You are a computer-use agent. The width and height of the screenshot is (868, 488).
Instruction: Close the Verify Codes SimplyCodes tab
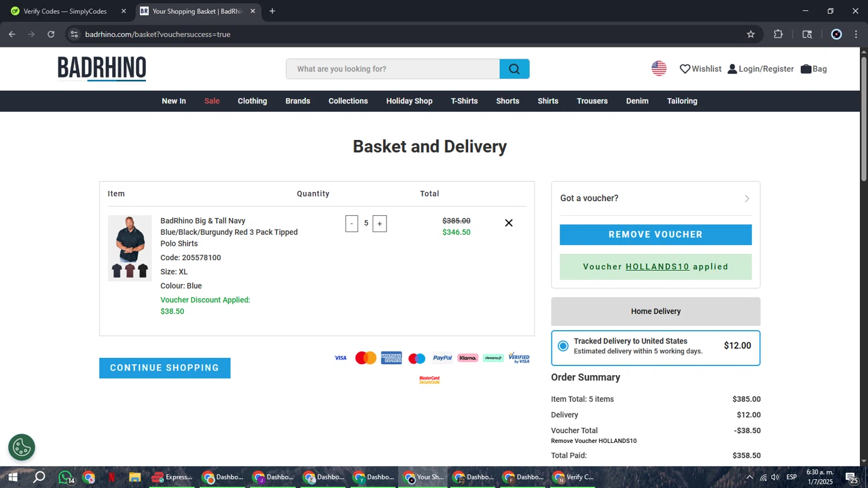click(123, 11)
